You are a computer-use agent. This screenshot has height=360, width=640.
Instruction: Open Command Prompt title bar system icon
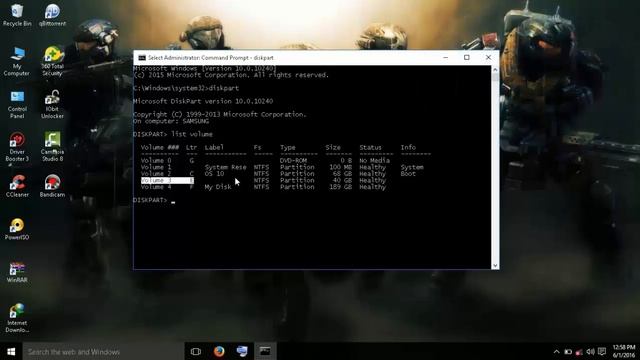[142, 58]
